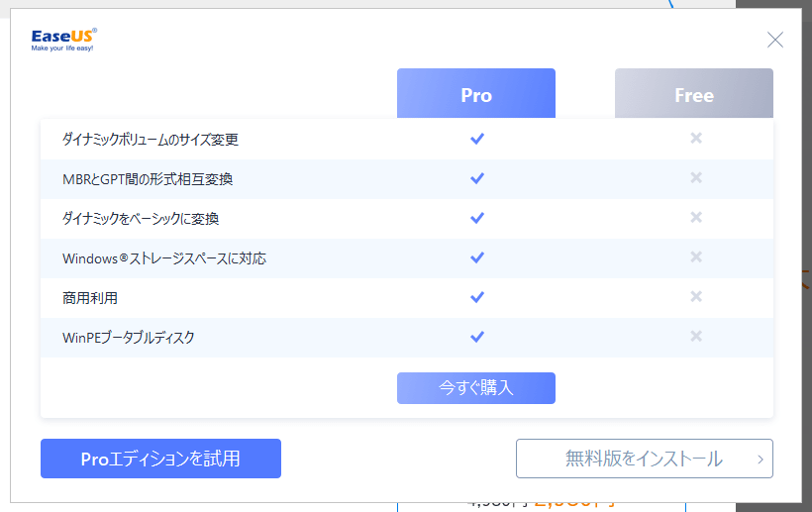
Task: Select the WinPEブータブルディスク text
Action: click(x=129, y=338)
